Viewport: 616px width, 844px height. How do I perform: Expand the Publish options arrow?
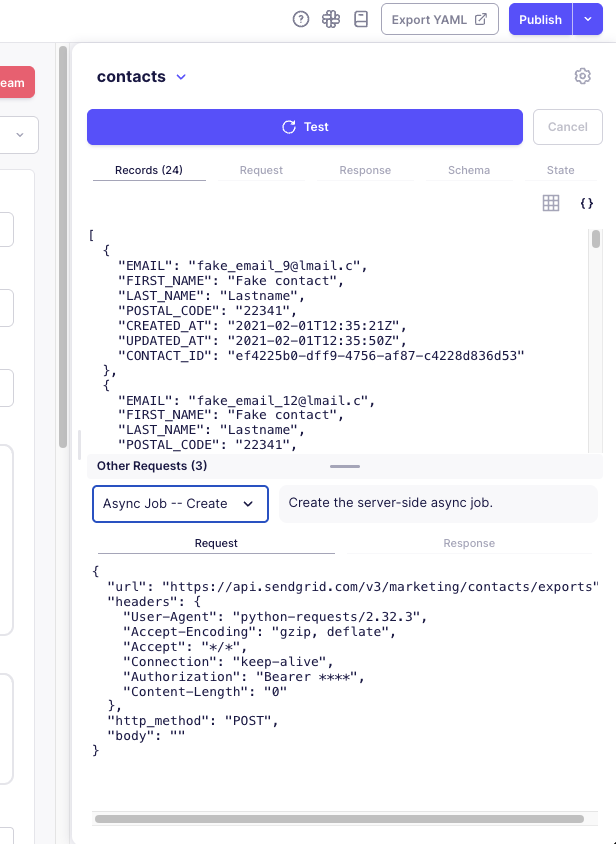tap(587, 19)
